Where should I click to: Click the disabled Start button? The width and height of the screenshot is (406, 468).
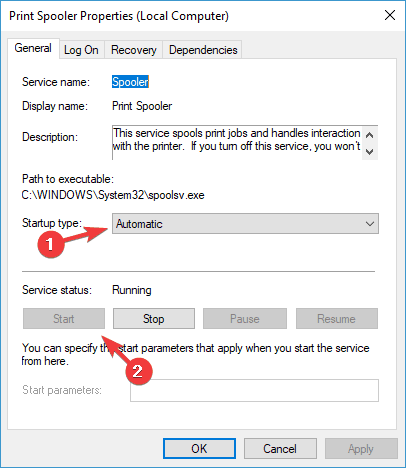pos(64,319)
